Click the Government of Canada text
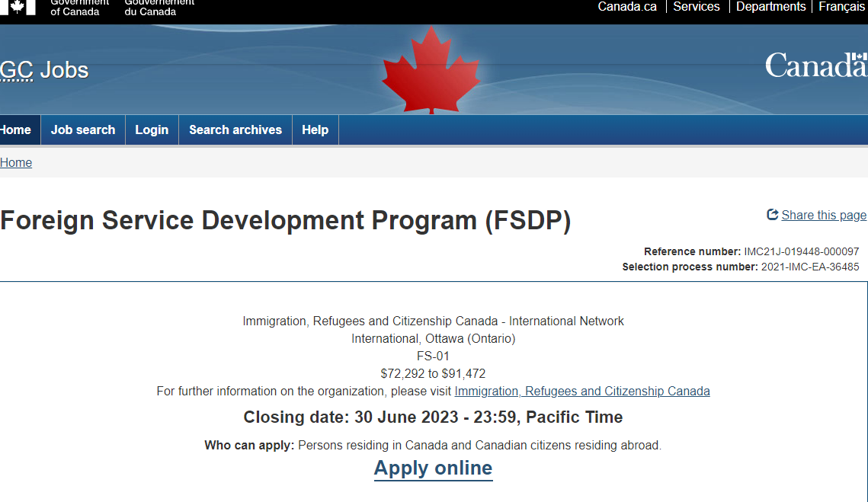This screenshot has height=502, width=868. point(79,7)
